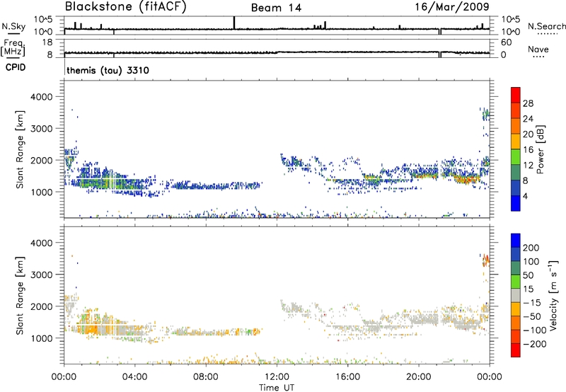Viewport: 566px width, 392px height.
Task: Click the tallest noise spike near 09:30
Action: 234,23
